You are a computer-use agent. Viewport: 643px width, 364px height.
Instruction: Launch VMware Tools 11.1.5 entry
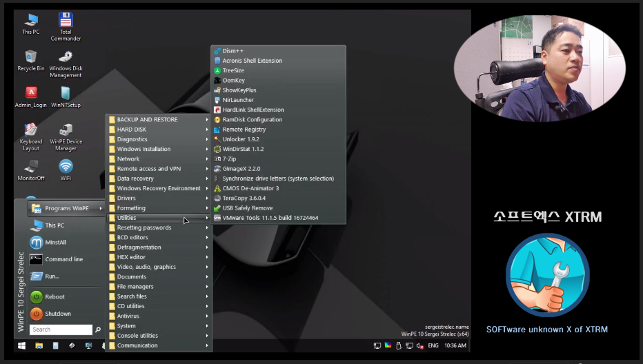click(x=278, y=218)
